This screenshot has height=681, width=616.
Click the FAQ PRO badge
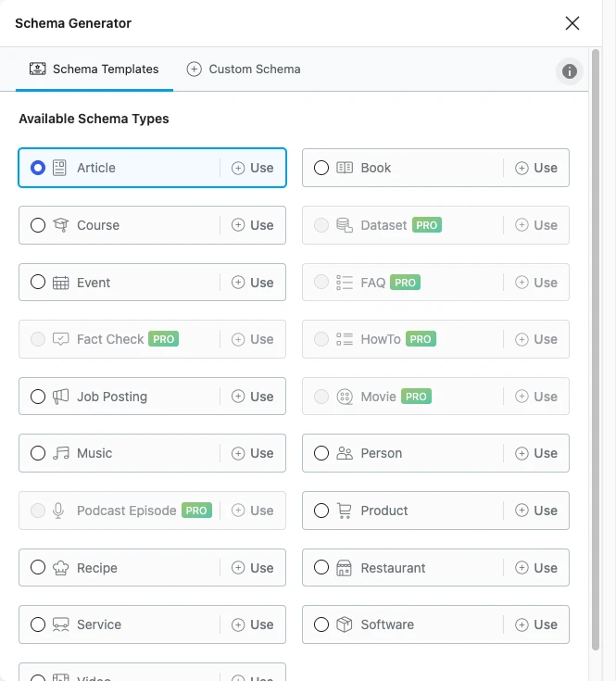click(x=405, y=283)
